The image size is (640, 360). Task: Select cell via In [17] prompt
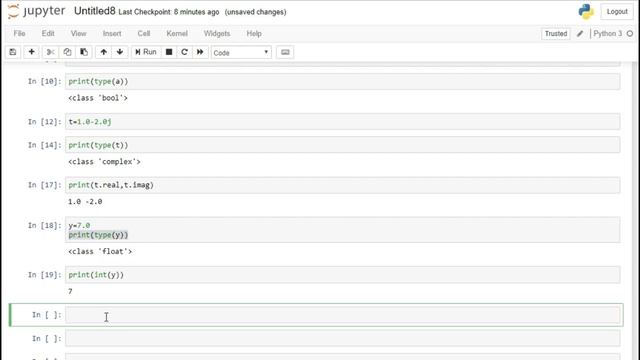click(x=44, y=185)
